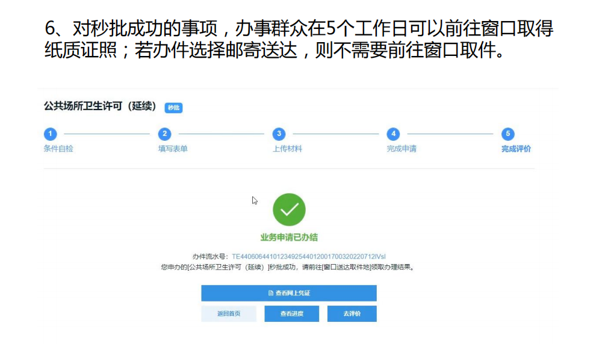Open the 去评价 button
Viewport: 602px width, 364px height.
pyautogui.click(x=352, y=313)
